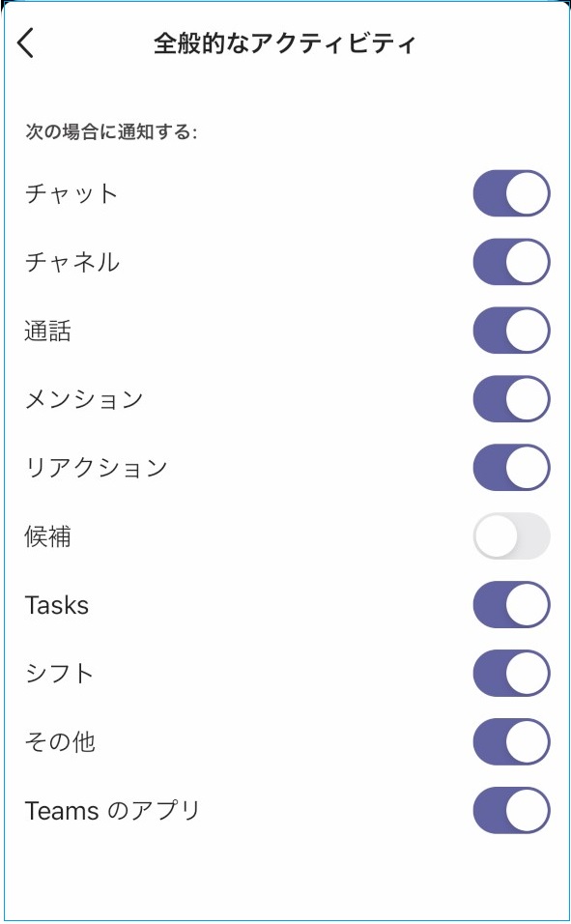Enable the 候補 notification toggle
Image resolution: width=571 pixels, height=924 pixels.
tap(511, 535)
